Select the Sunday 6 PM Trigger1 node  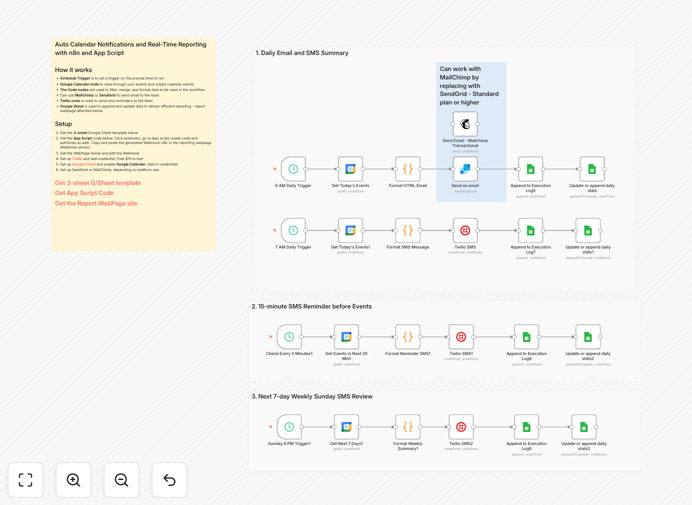[289, 427]
